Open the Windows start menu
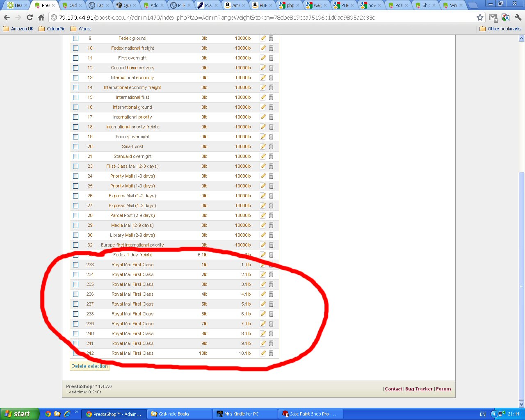Screen dimensions: 525x420 [20, 414]
